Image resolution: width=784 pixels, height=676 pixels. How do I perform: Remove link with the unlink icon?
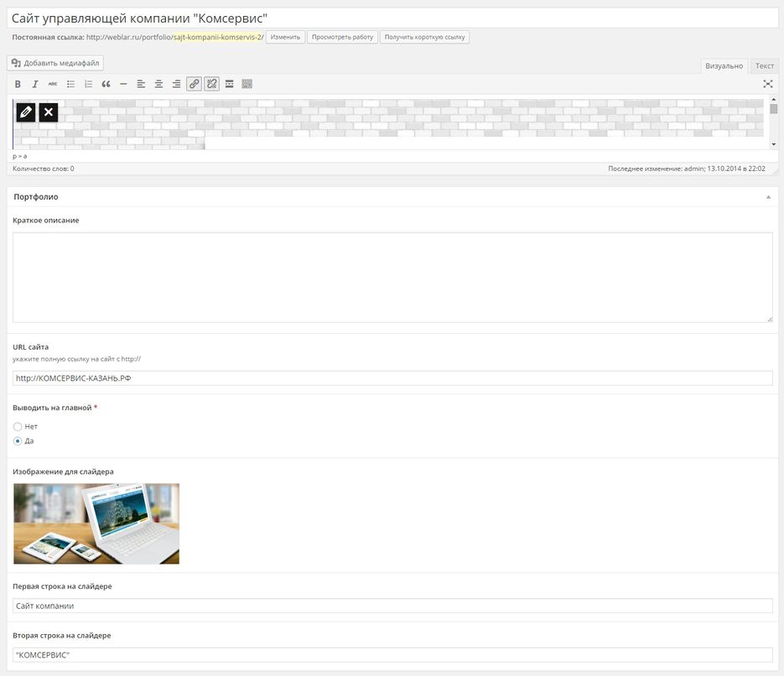point(211,84)
